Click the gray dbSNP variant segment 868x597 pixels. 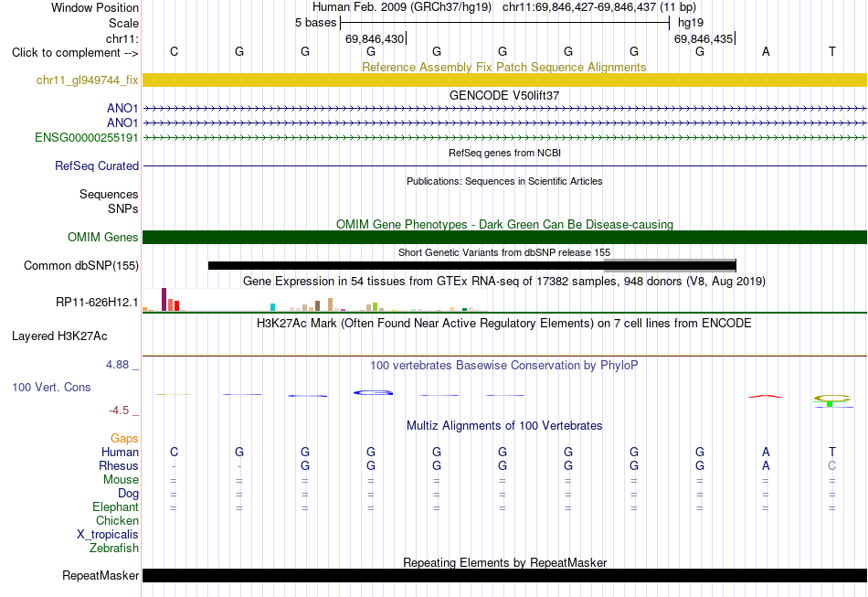point(670,265)
